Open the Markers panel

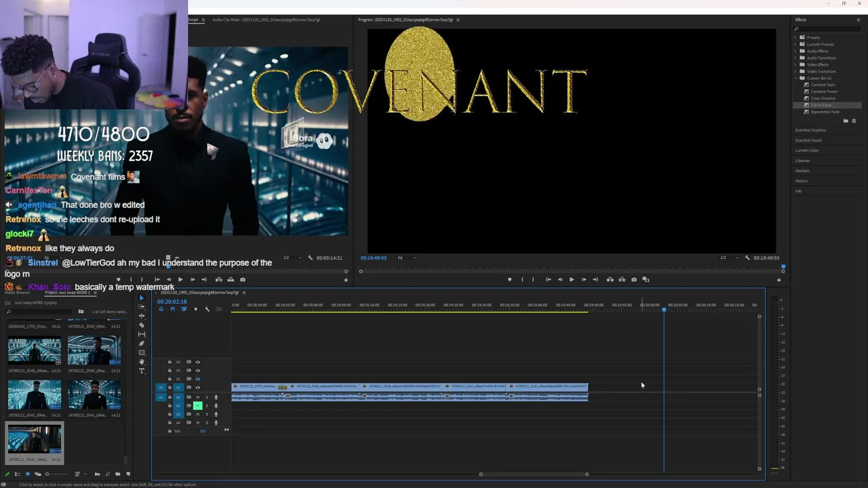click(x=802, y=171)
